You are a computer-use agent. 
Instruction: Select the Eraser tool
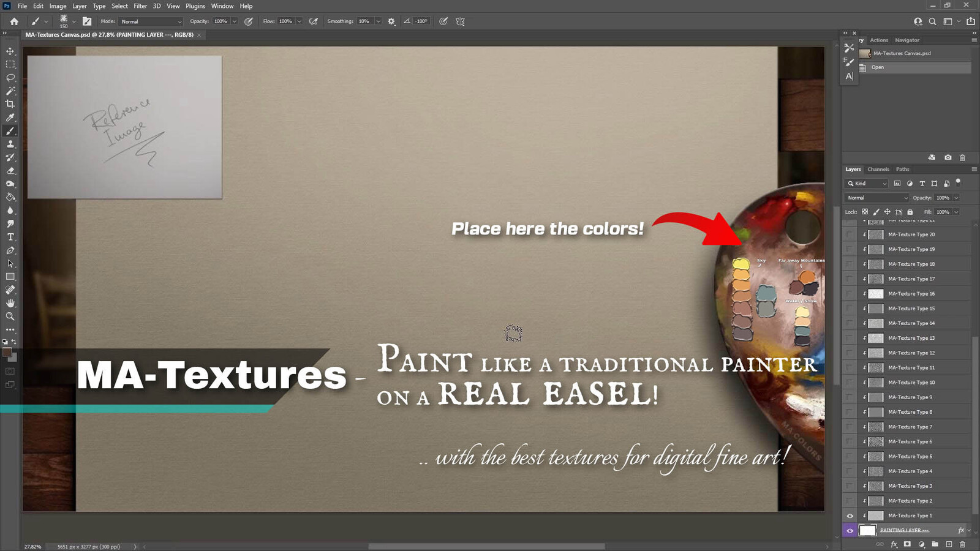[x=10, y=171]
